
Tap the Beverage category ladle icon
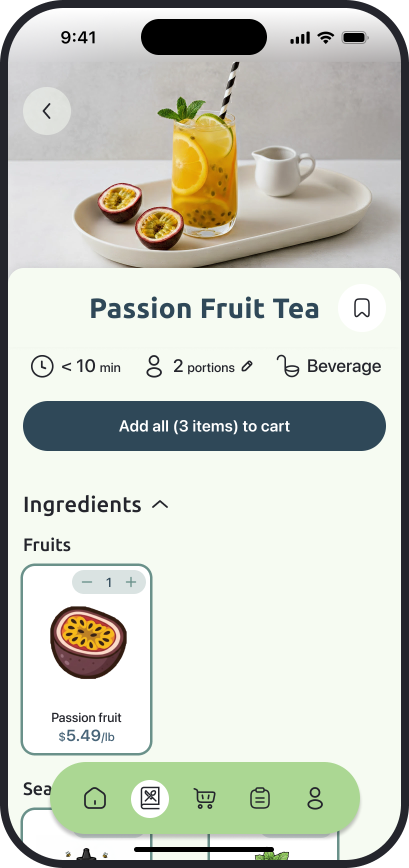(288, 366)
